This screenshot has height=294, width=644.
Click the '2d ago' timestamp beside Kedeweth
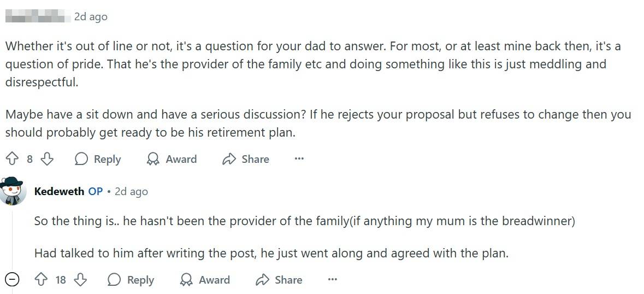(131, 191)
